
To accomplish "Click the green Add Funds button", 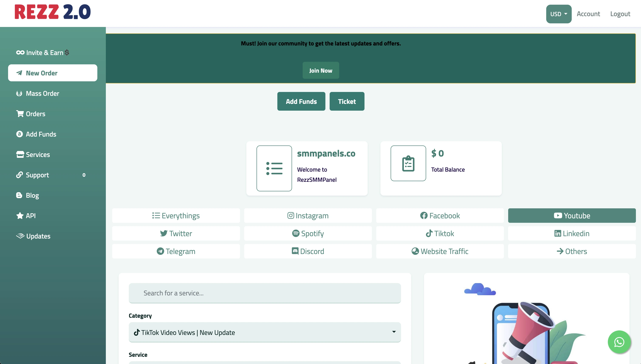I will pyautogui.click(x=301, y=101).
